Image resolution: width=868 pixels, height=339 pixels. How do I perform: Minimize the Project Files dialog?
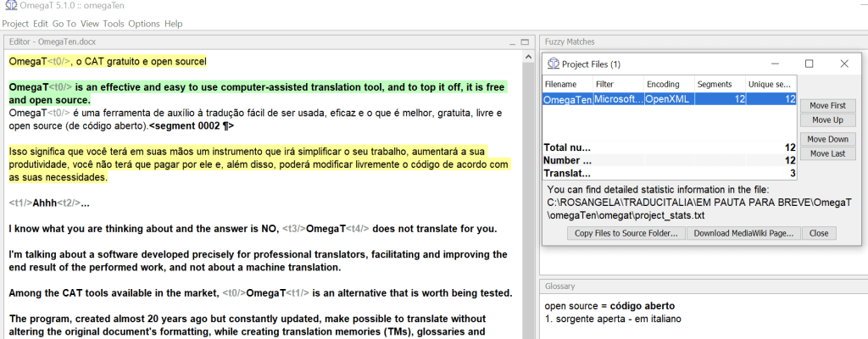tap(775, 64)
